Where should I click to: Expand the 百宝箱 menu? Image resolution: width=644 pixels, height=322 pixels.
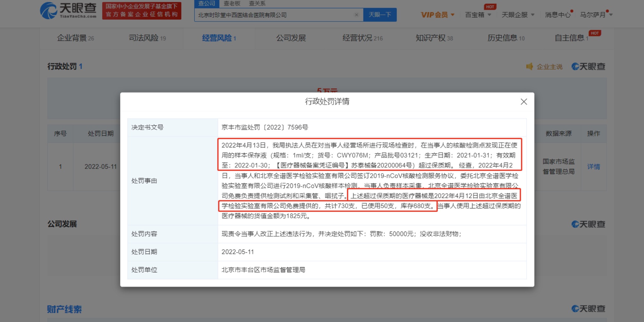click(x=478, y=15)
